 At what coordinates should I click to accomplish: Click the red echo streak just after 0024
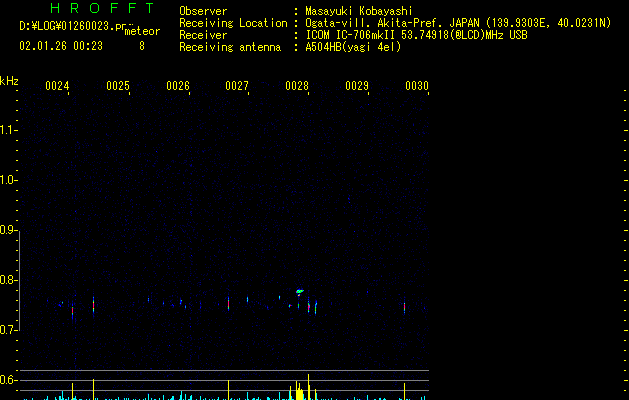[x=73, y=311]
